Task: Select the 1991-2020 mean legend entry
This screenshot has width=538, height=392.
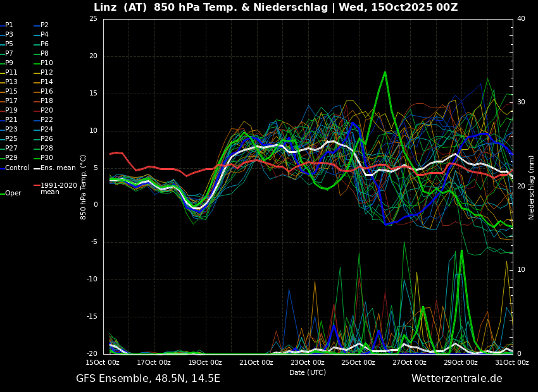Action: point(58,189)
